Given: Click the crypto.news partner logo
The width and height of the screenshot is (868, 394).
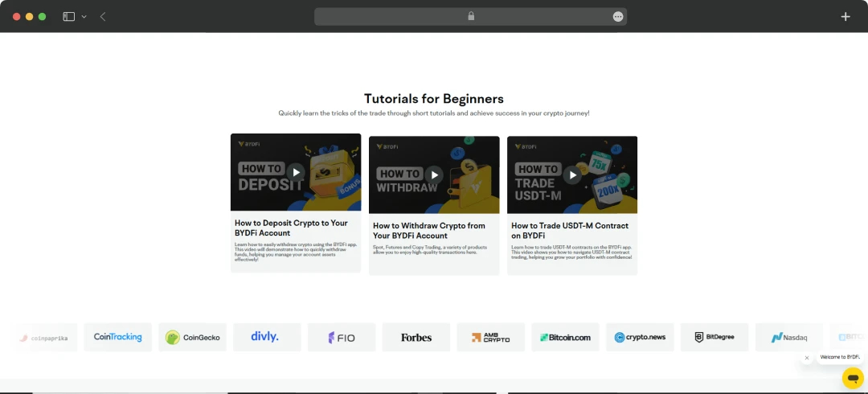Looking at the screenshot, I should [640, 337].
